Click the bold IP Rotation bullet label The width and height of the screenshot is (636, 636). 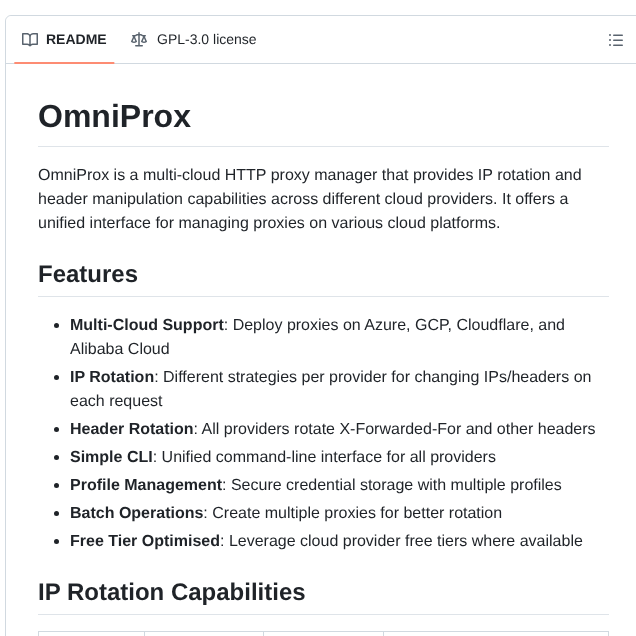pyautogui.click(x=112, y=377)
